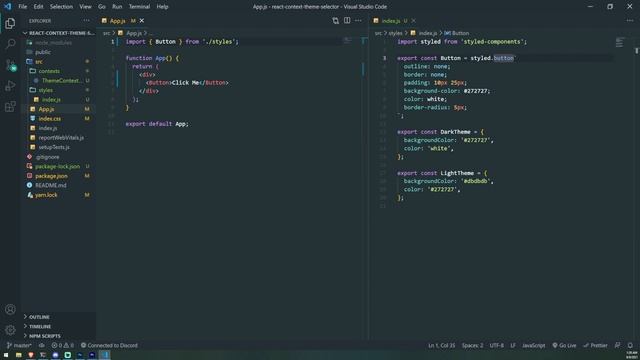Click Ln 1, Col 35 cursor position
Viewport: 640px width, 360px height.
tap(441, 345)
